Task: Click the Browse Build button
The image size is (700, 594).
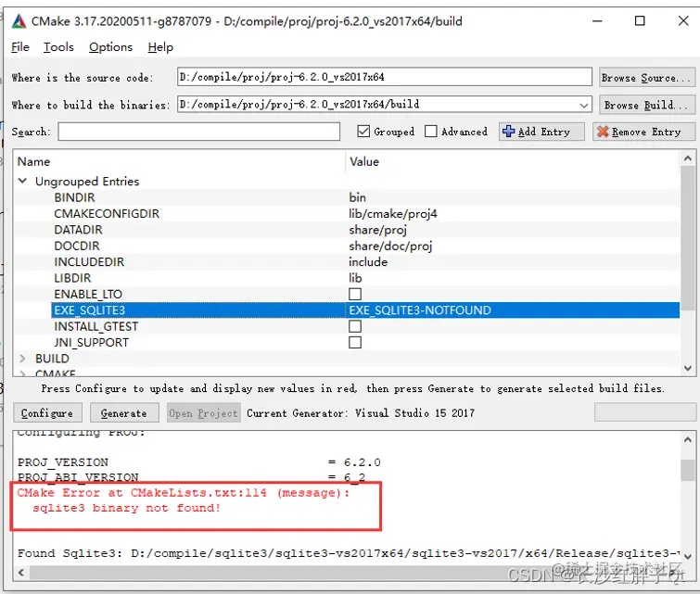Action: [647, 105]
